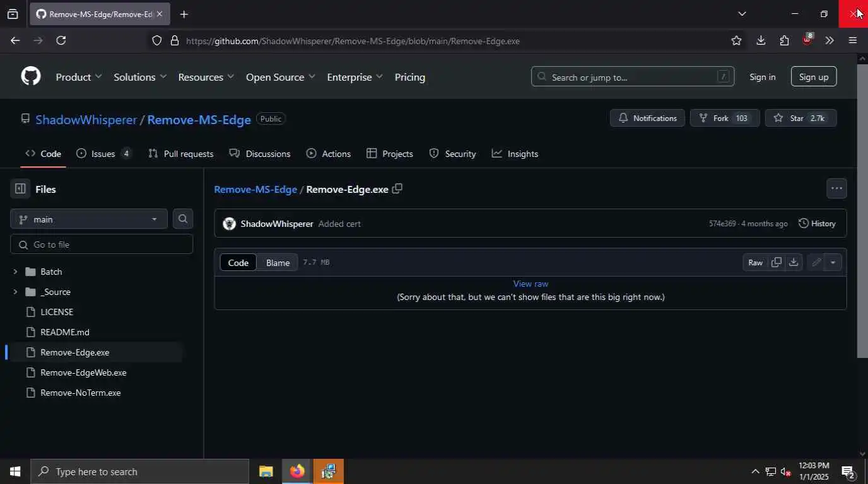Open the Discussions tab
The width and height of the screenshot is (868, 484).
click(x=260, y=154)
